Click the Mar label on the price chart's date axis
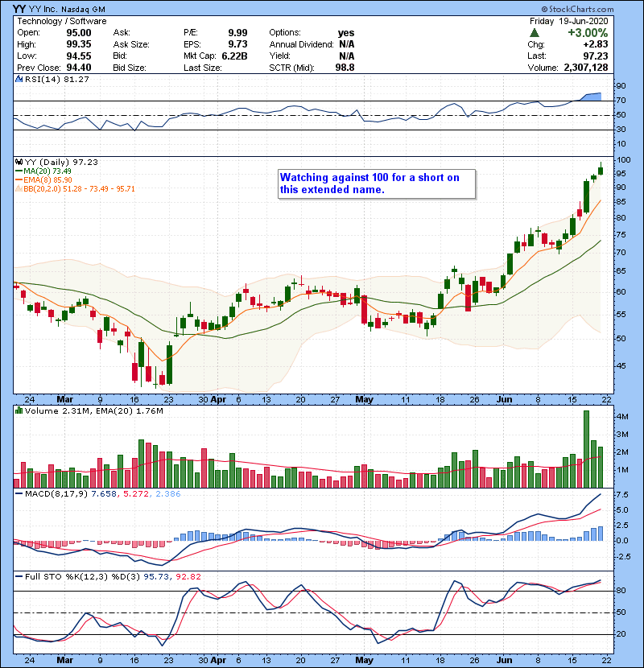The image size is (644, 668). (64, 400)
